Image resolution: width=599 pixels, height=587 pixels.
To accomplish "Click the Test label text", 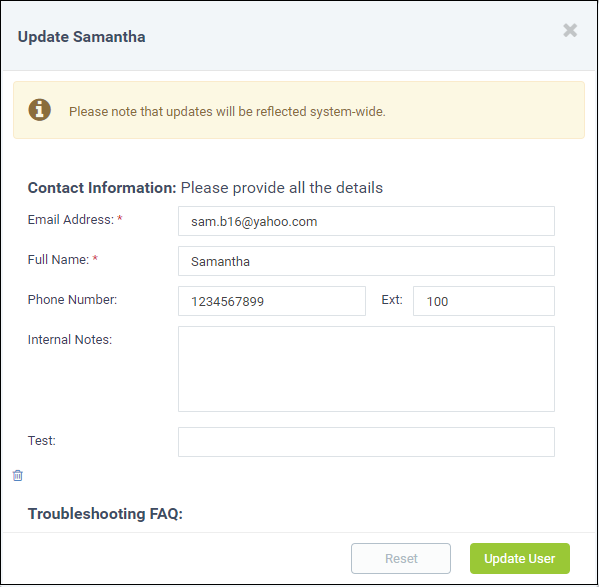I will [42, 441].
